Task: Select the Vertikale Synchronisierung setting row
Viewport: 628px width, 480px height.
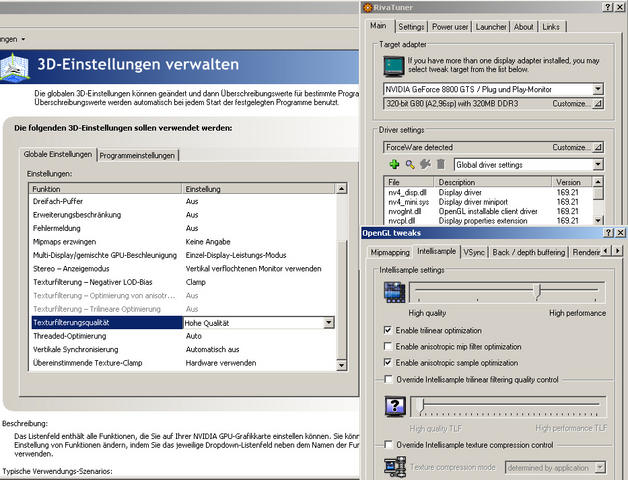Action: click(x=183, y=349)
